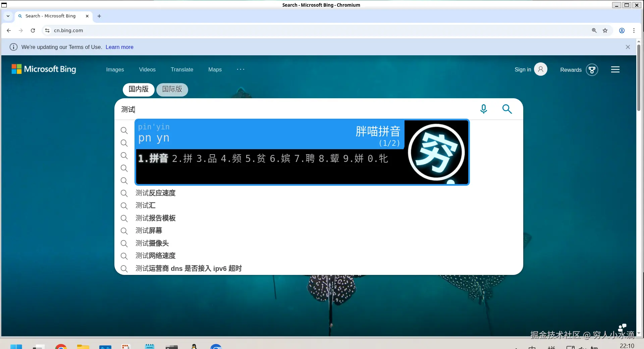Click the Microsoft Bing logo
Viewport: 644px width, 349px height.
coord(44,69)
